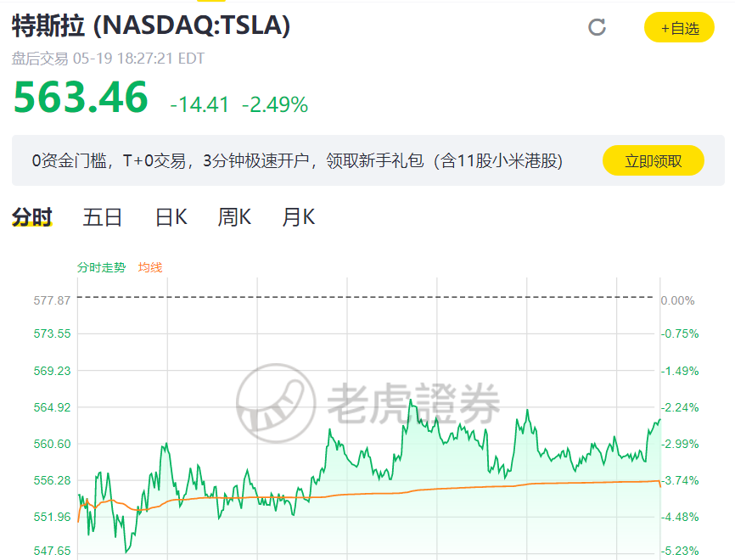The image size is (735, 560).
Task: Click the after-hours timestamp 05-19 18:27:21
Action: tap(123, 59)
